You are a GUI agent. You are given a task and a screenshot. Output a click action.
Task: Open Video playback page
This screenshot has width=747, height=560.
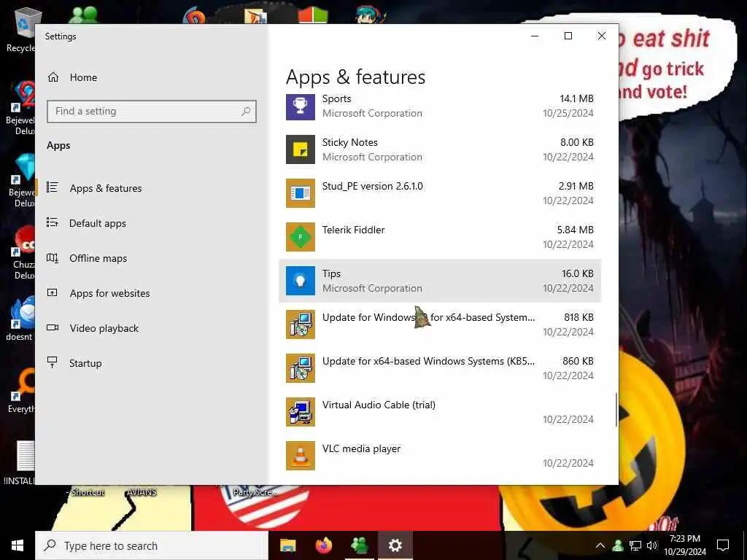[104, 328]
